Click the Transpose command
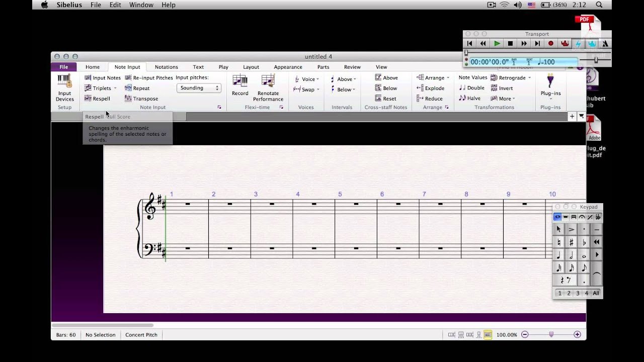The height and width of the screenshot is (362, 644). tap(141, 99)
